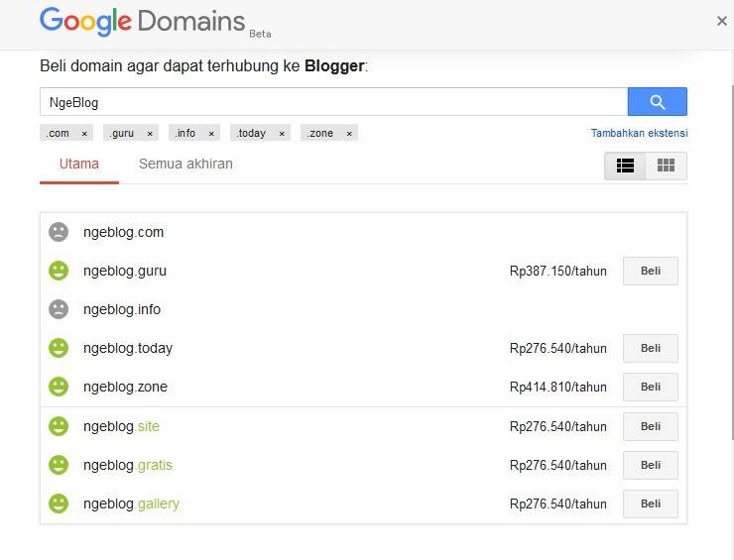Click the NgeBlog domain search field
Image resolution: width=734 pixels, height=560 pixels.
[x=333, y=101]
